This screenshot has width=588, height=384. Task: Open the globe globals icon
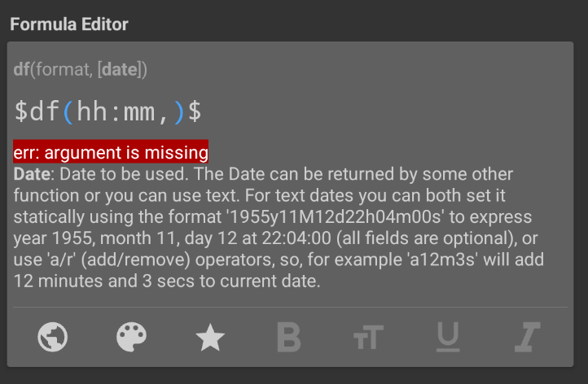(52, 337)
